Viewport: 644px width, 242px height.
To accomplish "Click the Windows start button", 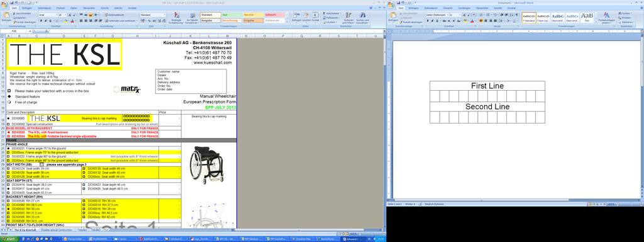I will pyautogui.click(x=8, y=239).
